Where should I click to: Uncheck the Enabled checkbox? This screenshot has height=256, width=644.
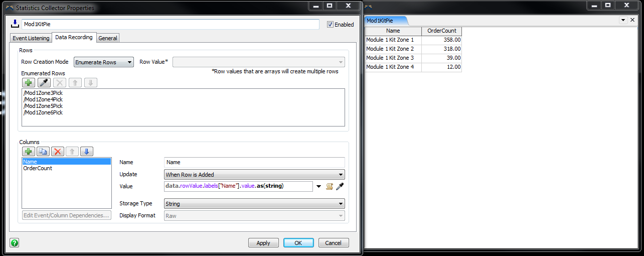330,24
